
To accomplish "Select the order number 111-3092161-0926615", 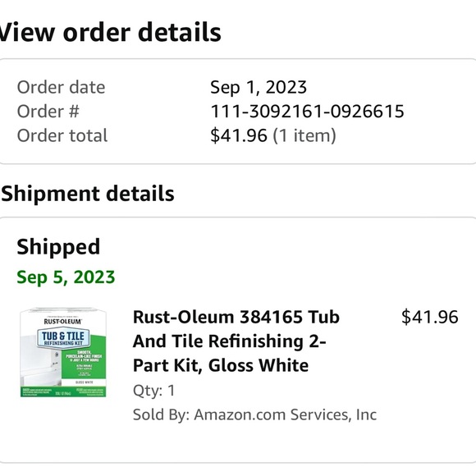I will (x=307, y=111).
